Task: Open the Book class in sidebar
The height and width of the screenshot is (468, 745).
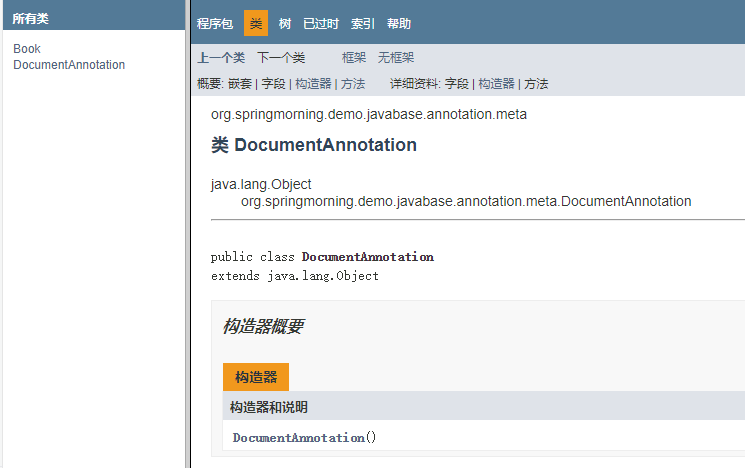Action: pyautogui.click(x=27, y=49)
